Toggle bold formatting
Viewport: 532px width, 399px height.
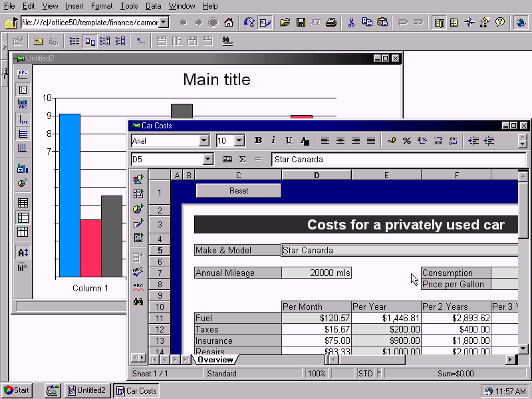coord(258,140)
